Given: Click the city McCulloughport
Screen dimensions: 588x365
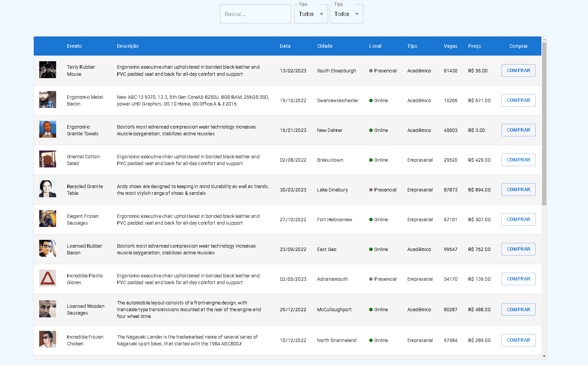Looking at the screenshot, I should click(x=334, y=310).
